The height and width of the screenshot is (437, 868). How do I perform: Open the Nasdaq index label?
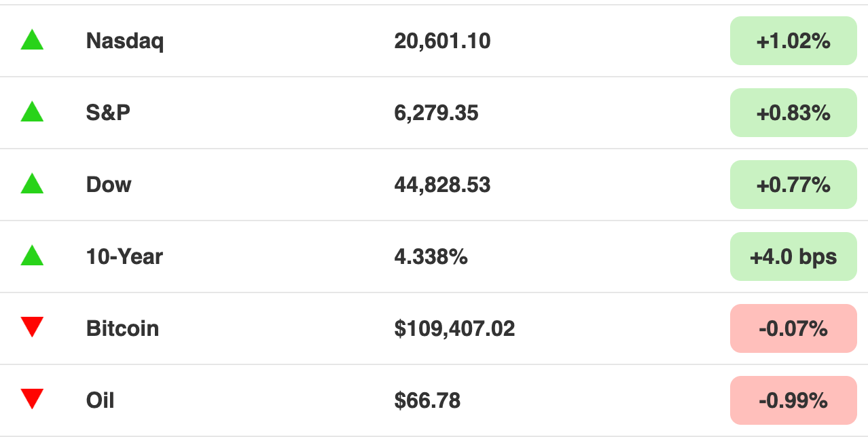pyautogui.click(x=125, y=42)
